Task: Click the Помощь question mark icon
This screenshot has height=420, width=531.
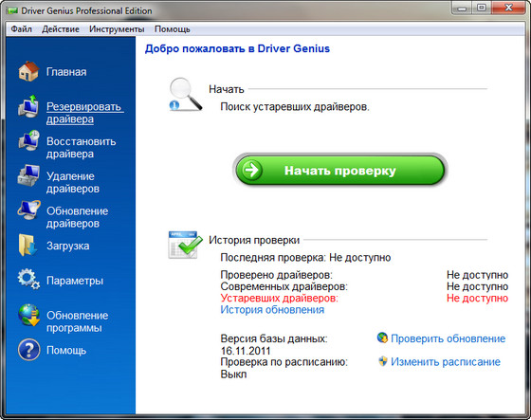Action: click(28, 350)
